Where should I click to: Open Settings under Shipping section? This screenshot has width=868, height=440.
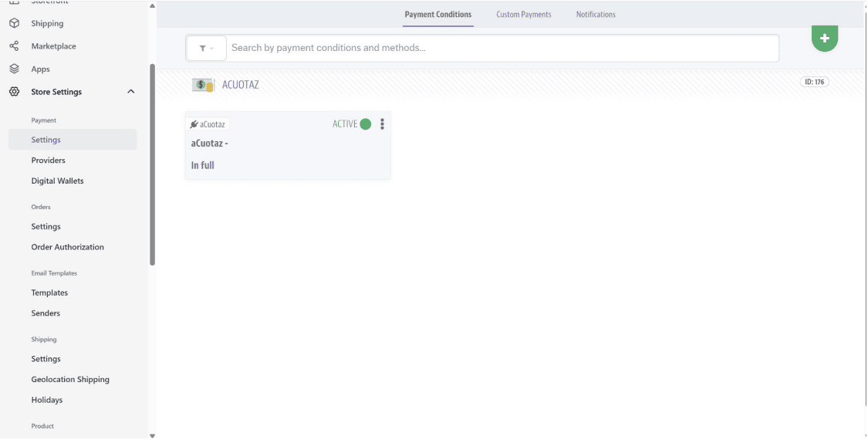46,358
